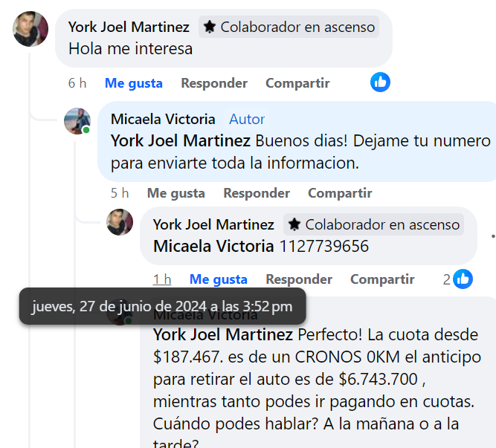The image size is (496, 448).
Task: Toggle Me gusta on "Hola me interesa" comment
Action: point(134,83)
